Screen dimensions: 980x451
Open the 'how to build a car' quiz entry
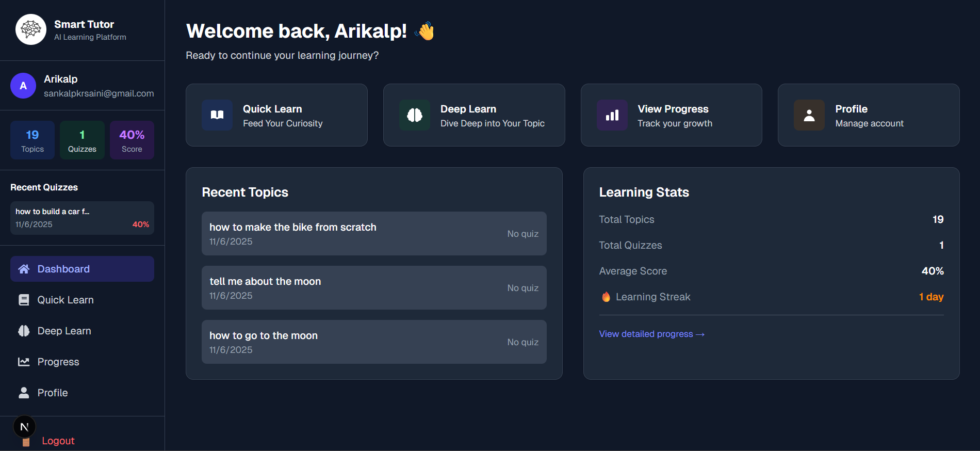tap(81, 218)
